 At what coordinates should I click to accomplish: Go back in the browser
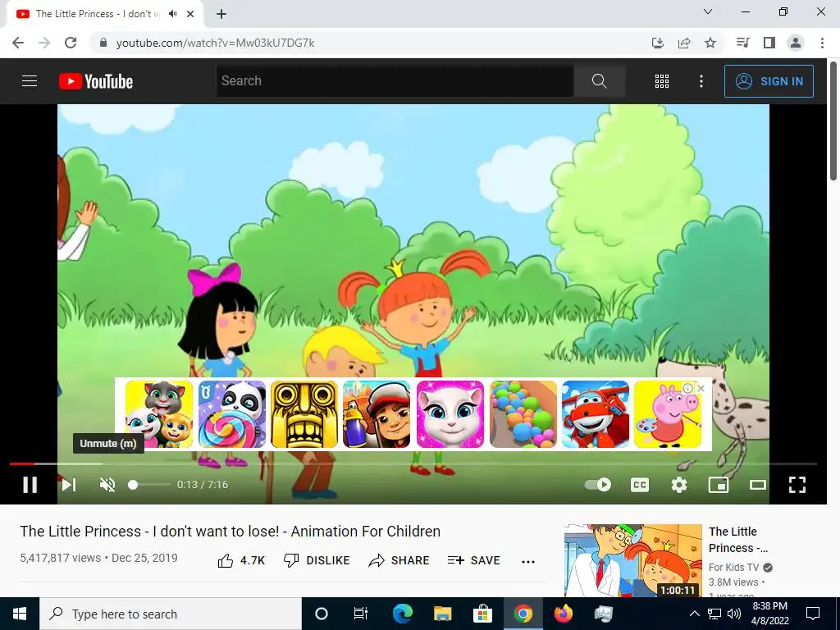(18, 43)
